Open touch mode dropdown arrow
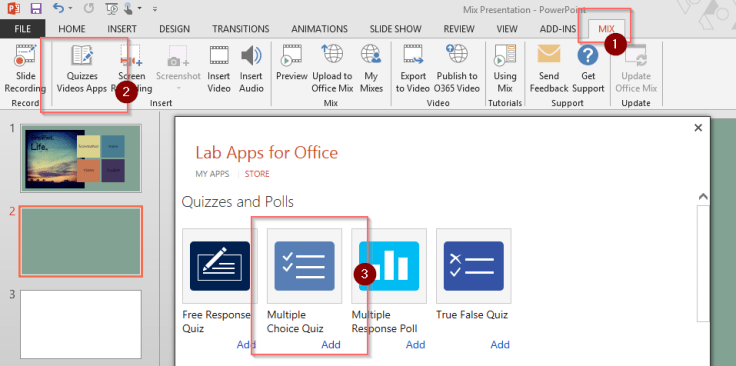The height and width of the screenshot is (366, 736). [140, 9]
